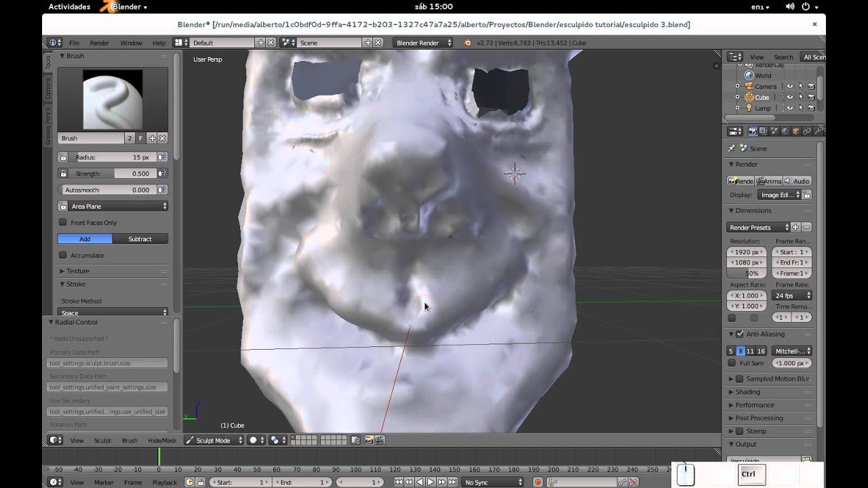Screen dimensions: 868x488
Task: Click OpenGL render image camera icon
Action: [369, 441]
